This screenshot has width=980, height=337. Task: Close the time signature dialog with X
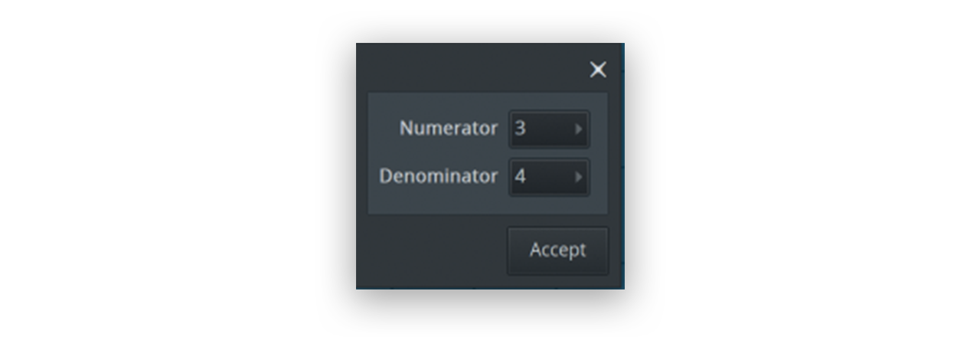click(598, 70)
